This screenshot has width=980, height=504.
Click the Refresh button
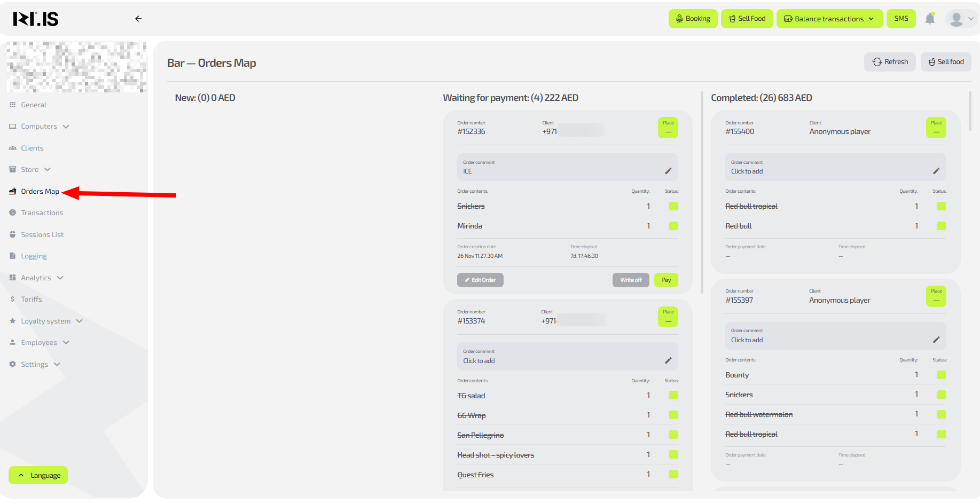(890, 62)
